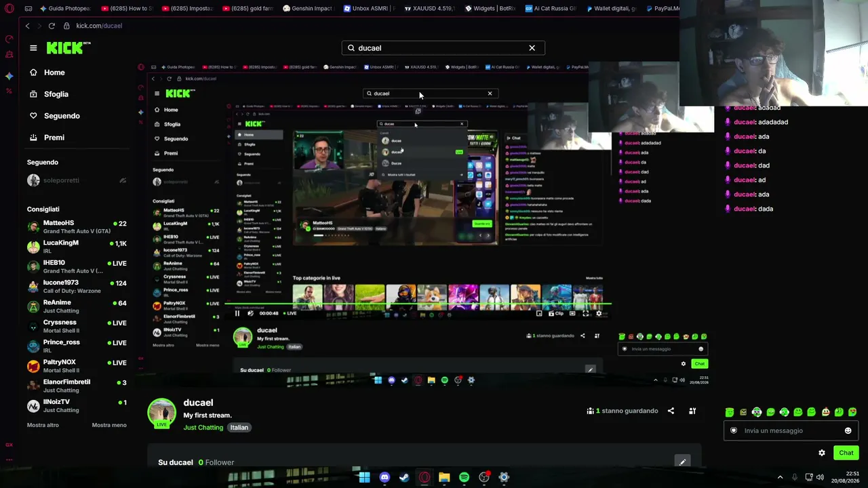The height and width of the screenshot is (488, 868).
Task: Show hidden system tray icons
Action: click(780, 477)
